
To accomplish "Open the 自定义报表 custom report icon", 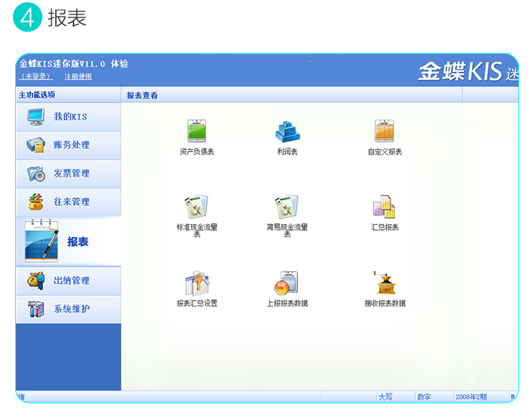I will [384, 132].
